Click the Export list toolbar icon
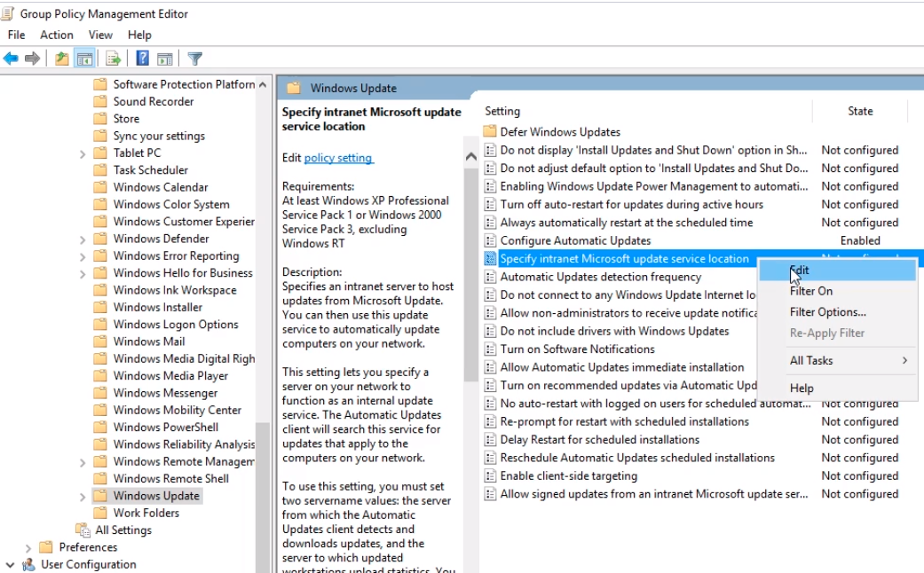 coord(113,59)
